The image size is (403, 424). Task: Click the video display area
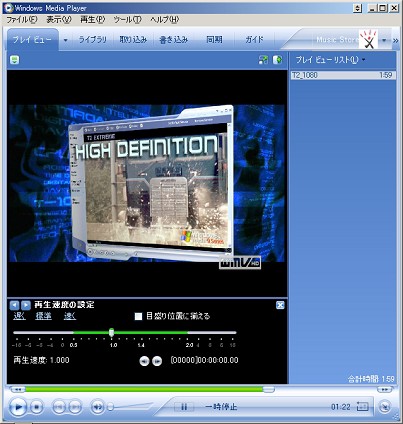147,183
